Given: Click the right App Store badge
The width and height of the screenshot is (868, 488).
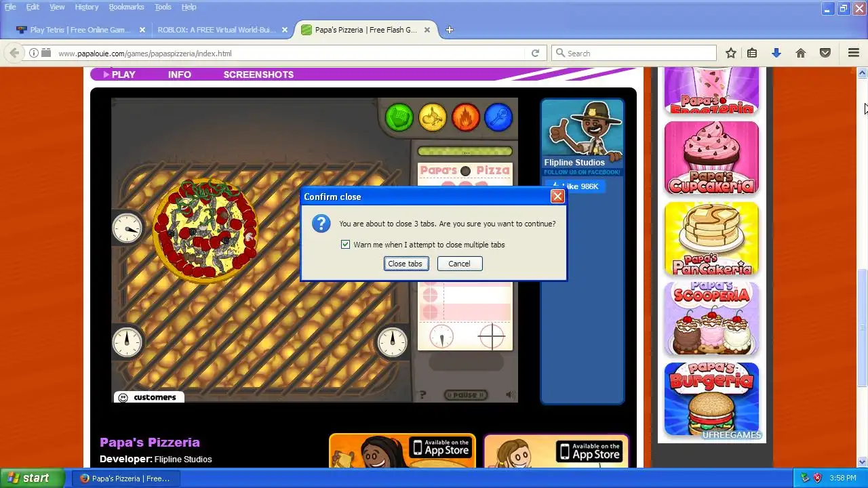Looking at the screenshot, I should tap(589, 451).
